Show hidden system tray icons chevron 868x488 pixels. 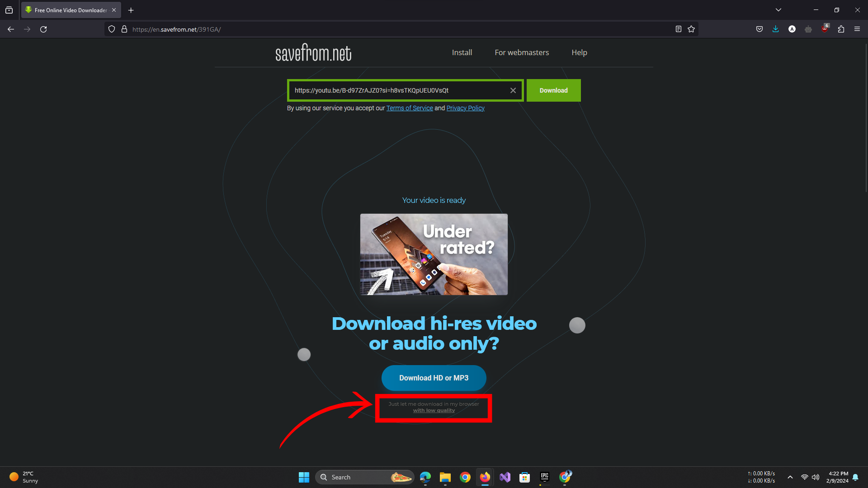pyautogui.click(x=790, y=477)
